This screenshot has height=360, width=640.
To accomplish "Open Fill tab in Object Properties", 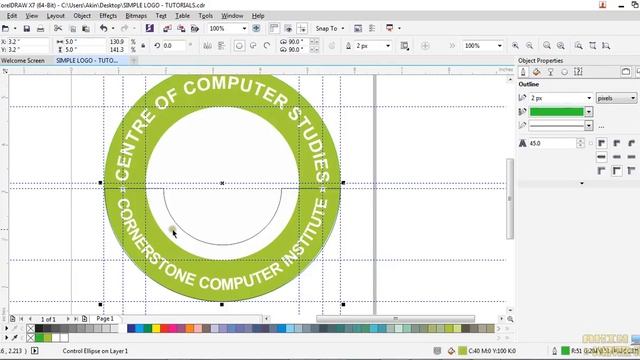I will 536,72.
